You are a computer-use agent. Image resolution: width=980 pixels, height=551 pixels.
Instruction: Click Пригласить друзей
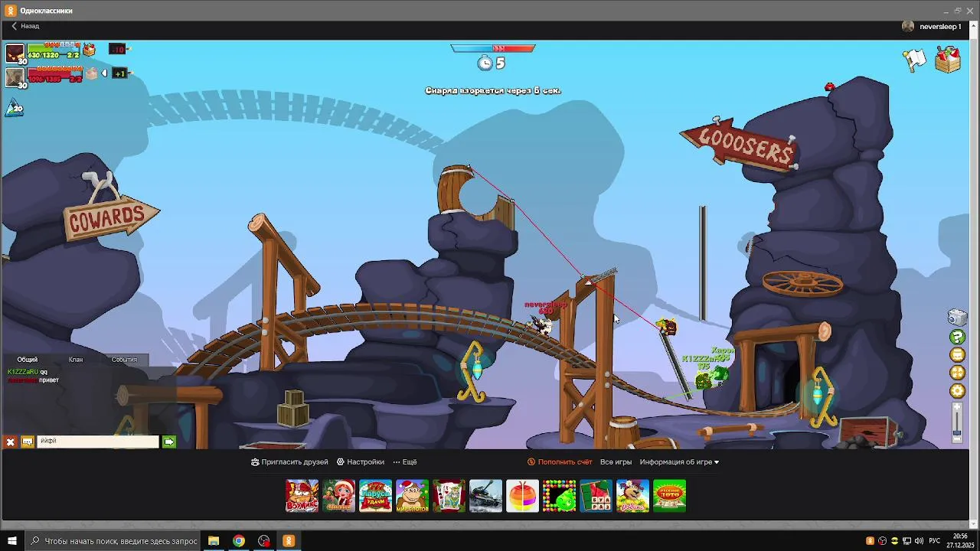pos(289,462)
